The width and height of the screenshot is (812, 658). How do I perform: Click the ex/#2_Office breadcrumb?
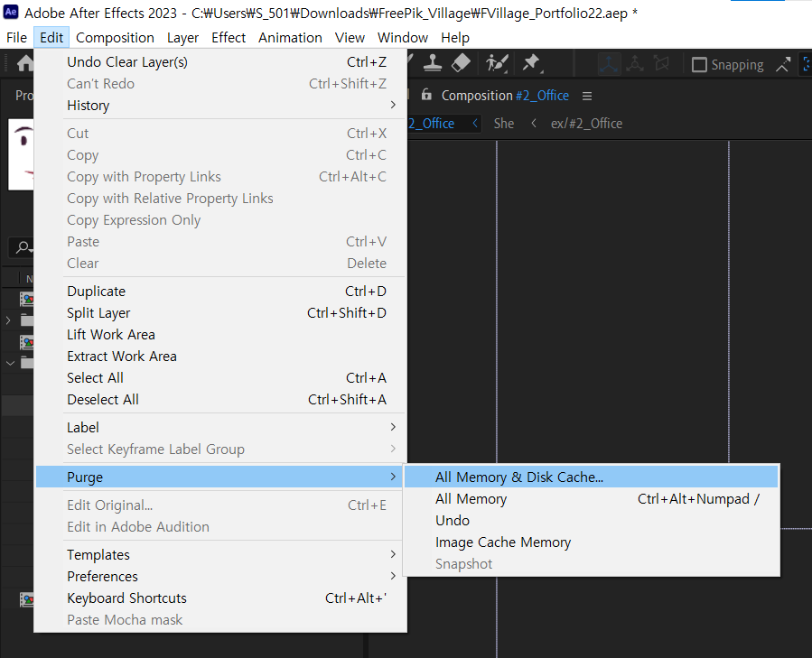(x=586, y=124)
